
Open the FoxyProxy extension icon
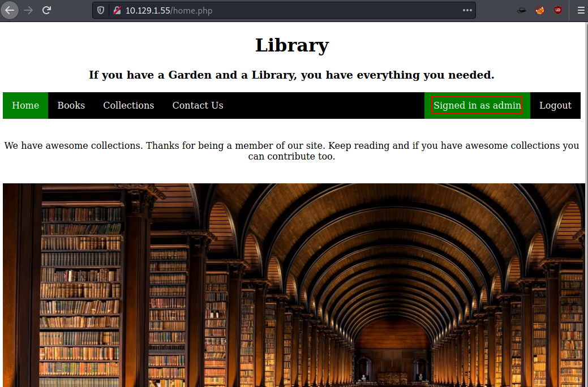pos(540,11)
